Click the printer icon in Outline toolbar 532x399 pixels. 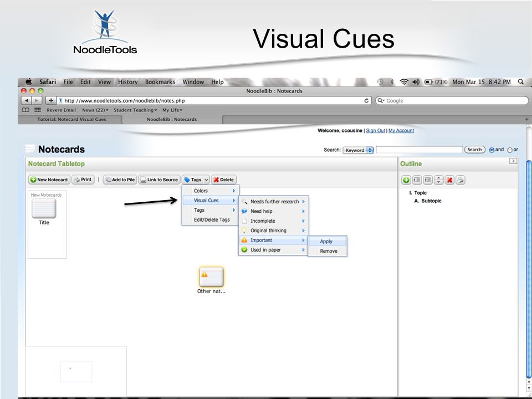click(x=461, y=180)
